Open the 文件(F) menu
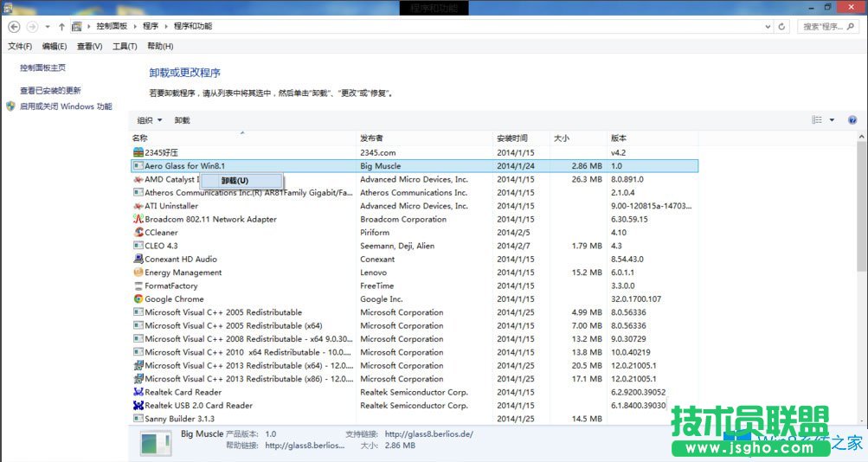The width and height of the screenshot is (868, 462). click(20, 46)
